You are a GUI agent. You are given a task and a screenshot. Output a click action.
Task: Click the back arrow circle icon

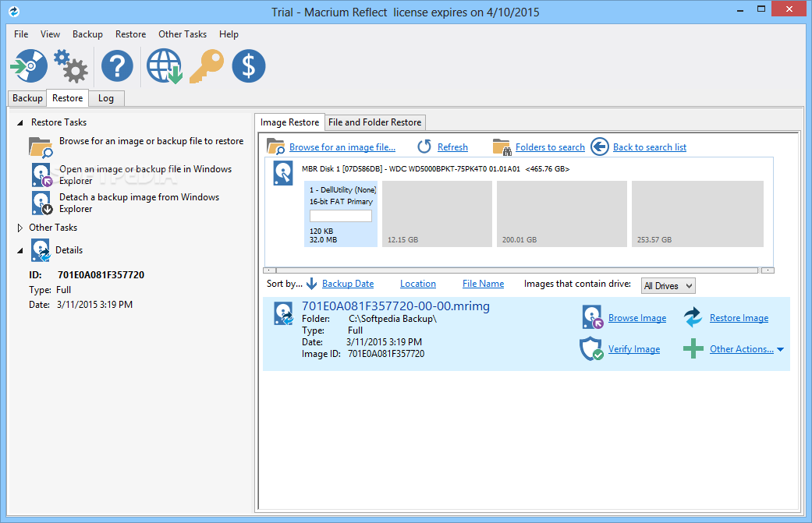pos(600,147)
